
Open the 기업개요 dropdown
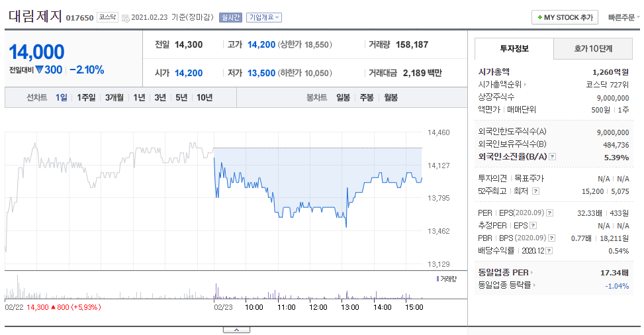tap(264, 17)
